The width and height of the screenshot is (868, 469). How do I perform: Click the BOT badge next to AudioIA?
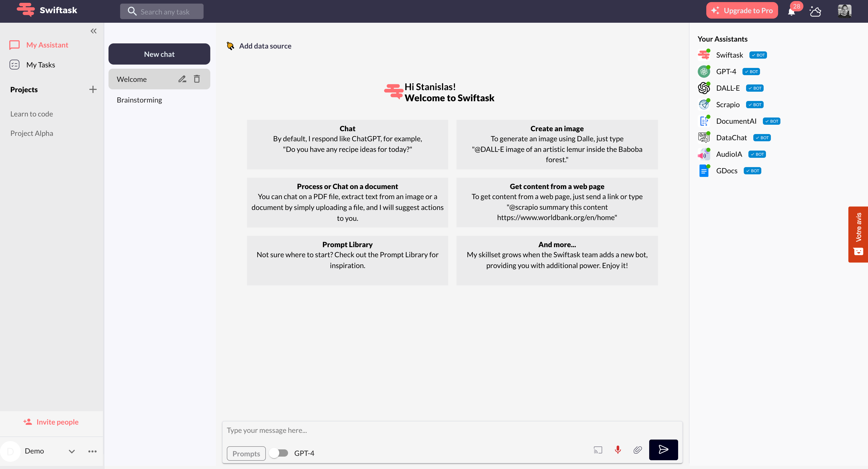757,154
